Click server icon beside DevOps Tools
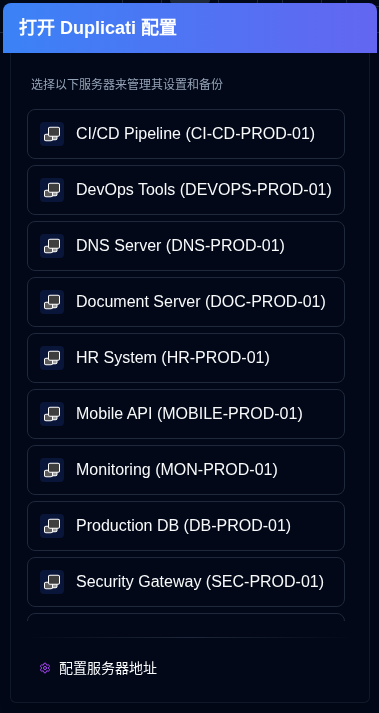This screenshot has width=379, height=713. (52, 190)
